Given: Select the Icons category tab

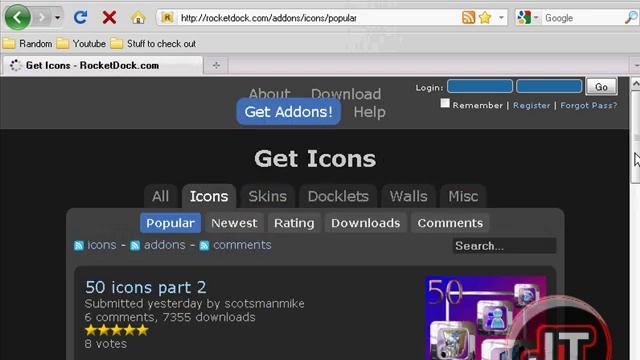Looking at the screenshot, I should click(x=209, y=196).
